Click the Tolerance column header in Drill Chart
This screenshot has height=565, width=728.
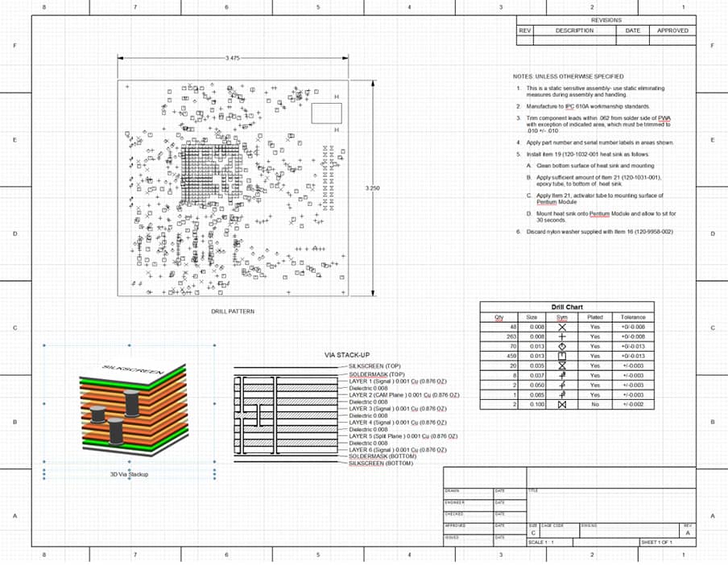tap(633, 317)
